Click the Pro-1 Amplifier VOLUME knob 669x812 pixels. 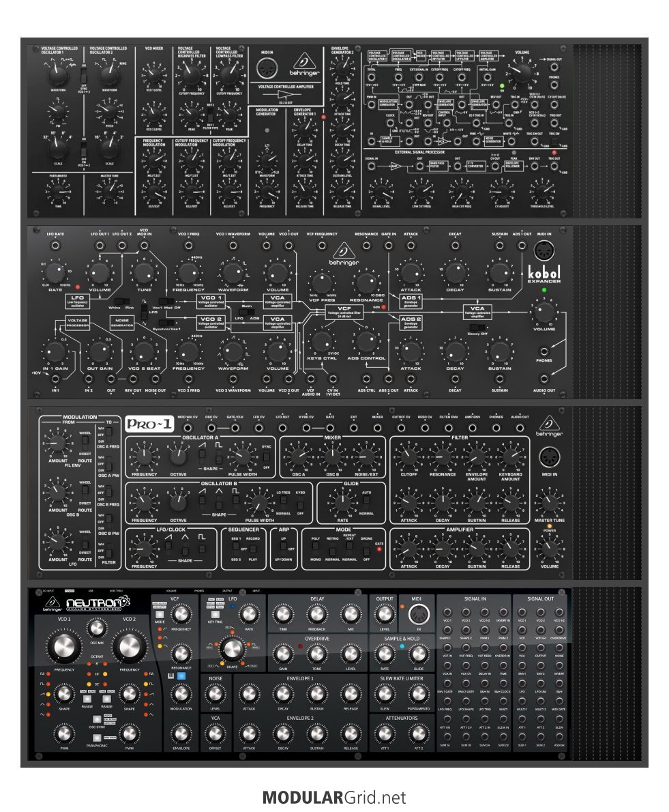coord(549,549)
